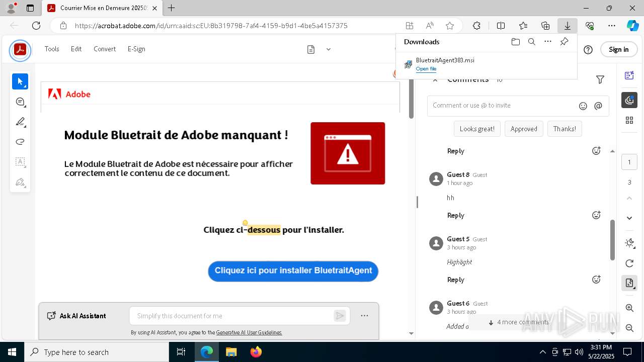Click the page number 1 box
Screen dimensions: 644x362
click(x=629, y=162)
